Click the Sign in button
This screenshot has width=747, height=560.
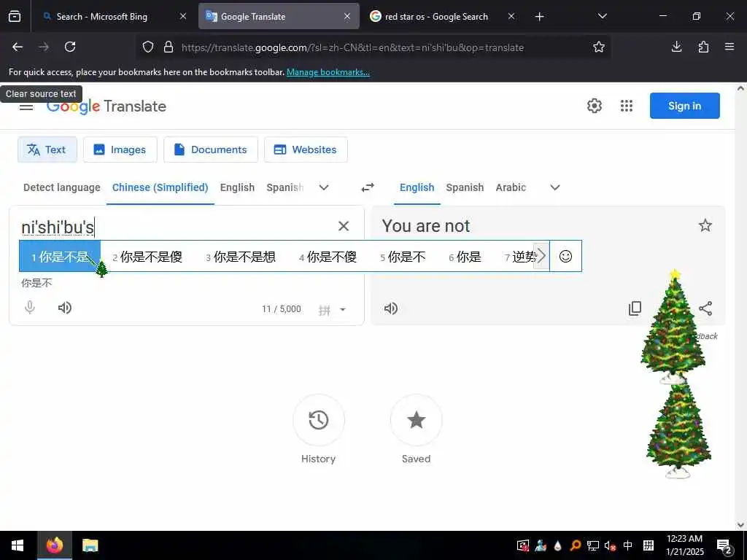tap(684, 106)
